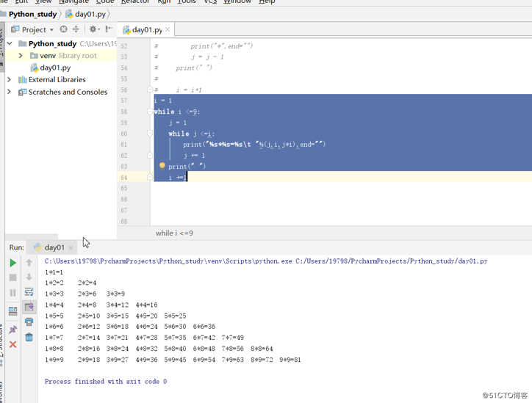
Task: Expand the venv library root folder
Action: coord(21,56)
